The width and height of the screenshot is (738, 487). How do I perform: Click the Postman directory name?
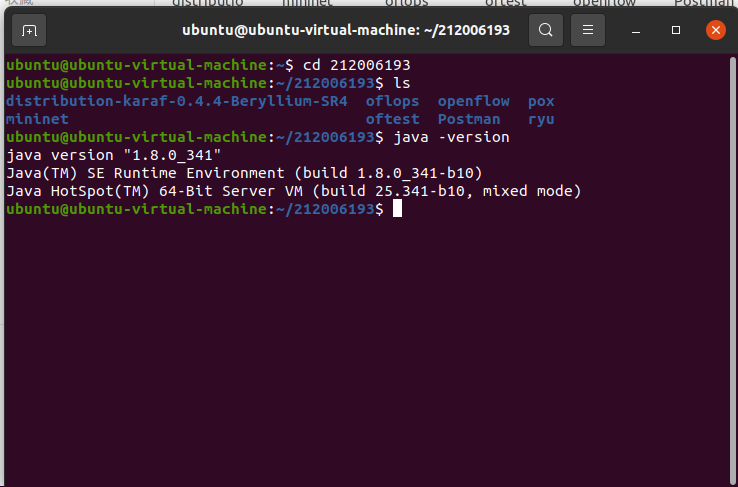click(469, 119)
